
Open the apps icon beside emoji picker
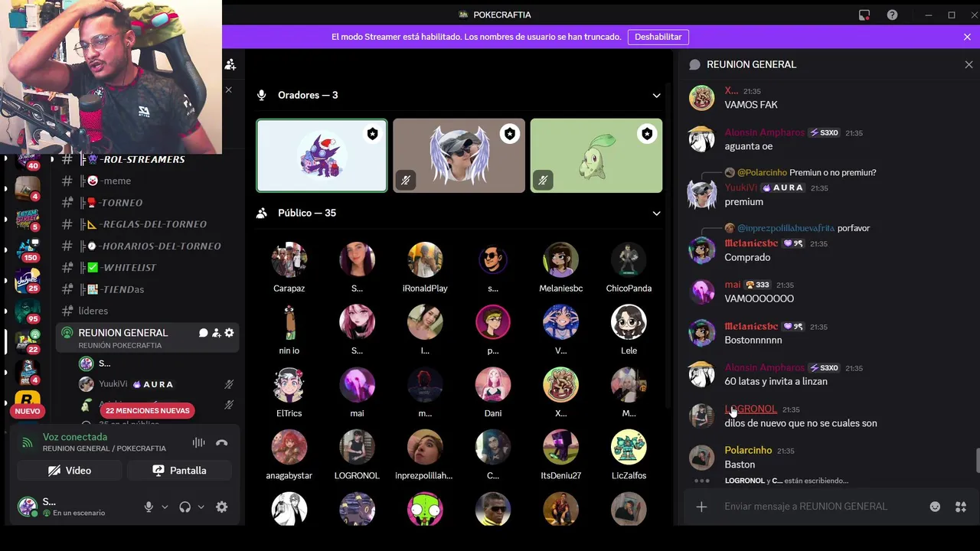(960, 507)
